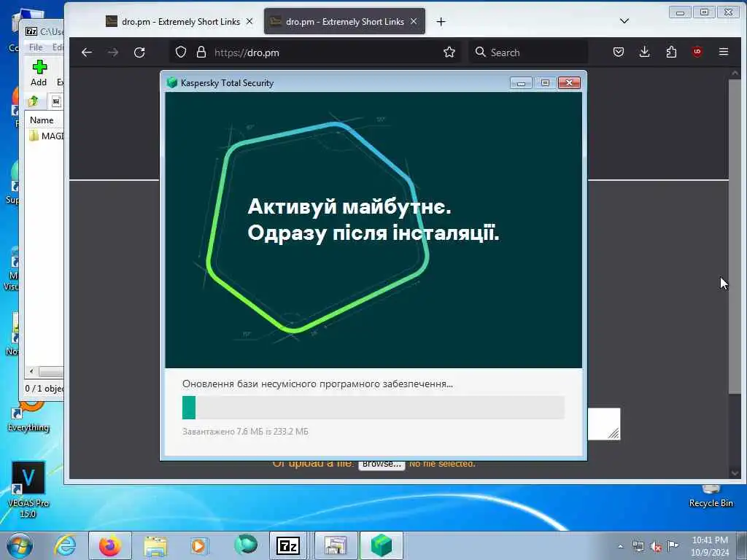Screen dimensions: 747x560
Task: Open Firefox hamburger menu
Action: click(723, 52)
